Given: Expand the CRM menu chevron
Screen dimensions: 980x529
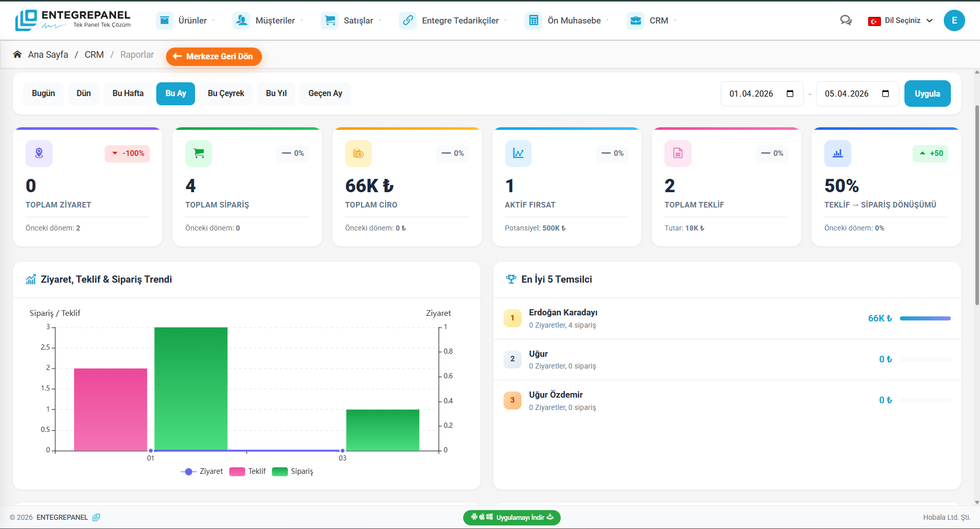Looking at the screenshot, I should pos(676,20).
